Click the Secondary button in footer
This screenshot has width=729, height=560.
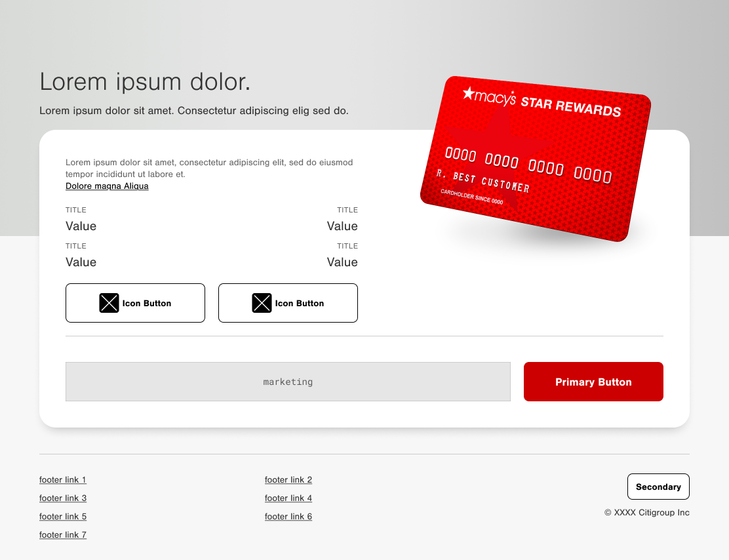point(658,487)
